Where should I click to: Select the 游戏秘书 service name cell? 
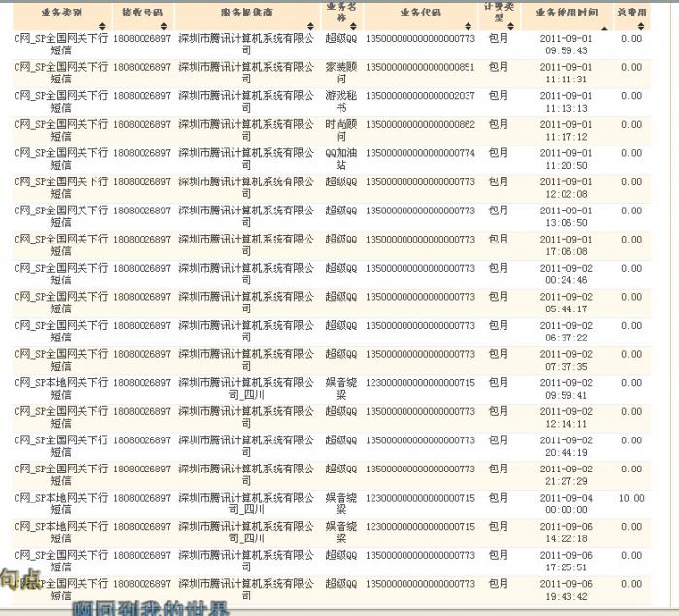(x=341, y=102)
